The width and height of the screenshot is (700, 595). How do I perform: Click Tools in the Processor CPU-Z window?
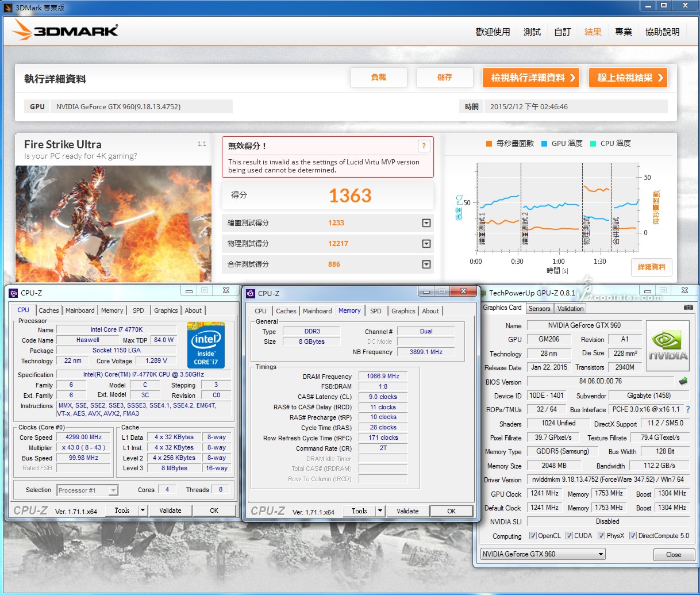tap(122, 510)
